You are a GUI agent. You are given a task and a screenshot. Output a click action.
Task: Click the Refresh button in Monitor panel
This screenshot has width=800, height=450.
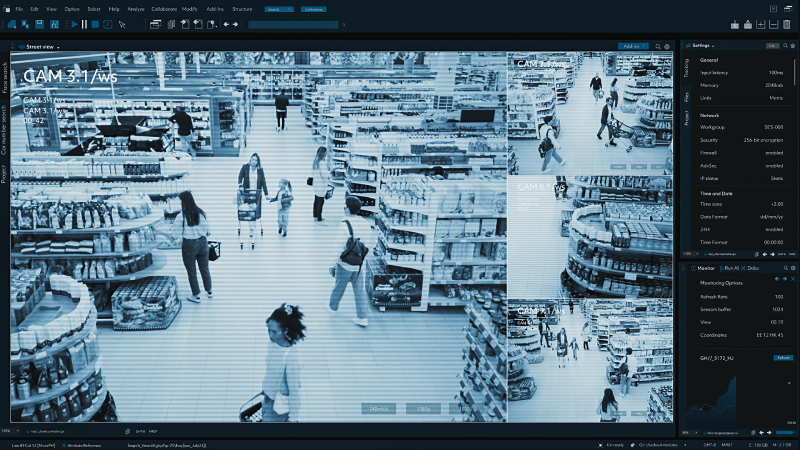[783, 357]
